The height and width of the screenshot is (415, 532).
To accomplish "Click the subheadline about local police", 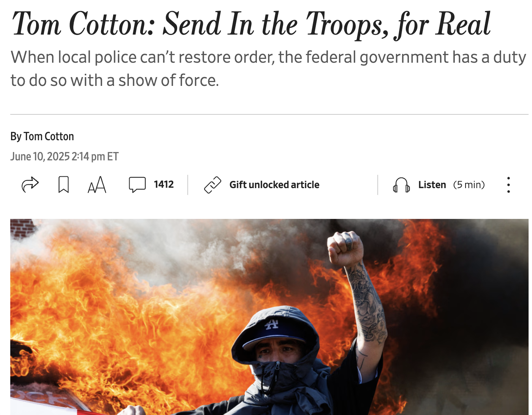I will click(268, 69).
